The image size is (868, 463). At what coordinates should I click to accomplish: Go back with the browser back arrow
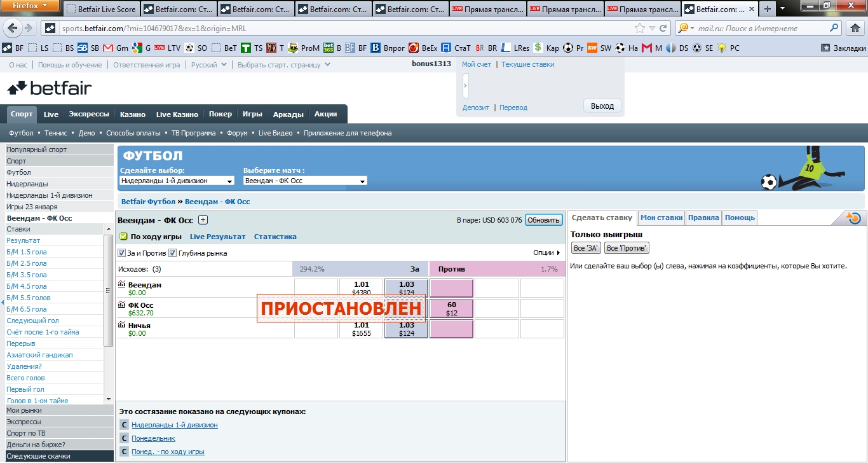(x=13, y=28)
